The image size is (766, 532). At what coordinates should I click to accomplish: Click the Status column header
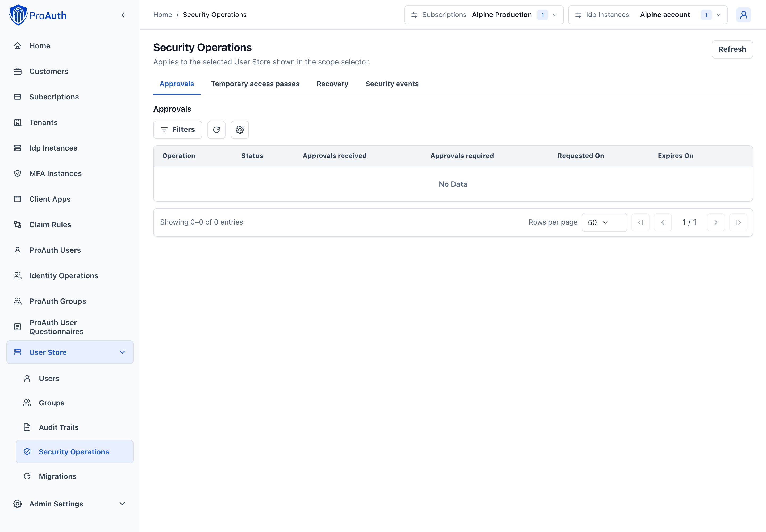point(252,156)
